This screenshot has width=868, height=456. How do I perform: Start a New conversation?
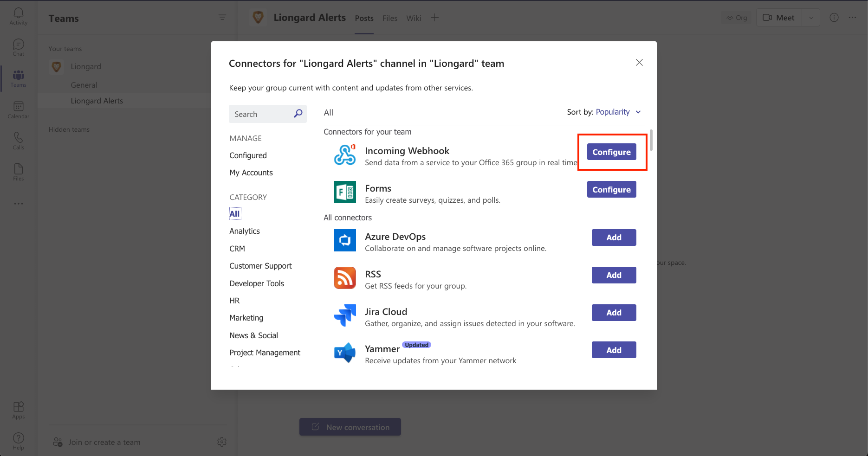click(x=350, y=427)
